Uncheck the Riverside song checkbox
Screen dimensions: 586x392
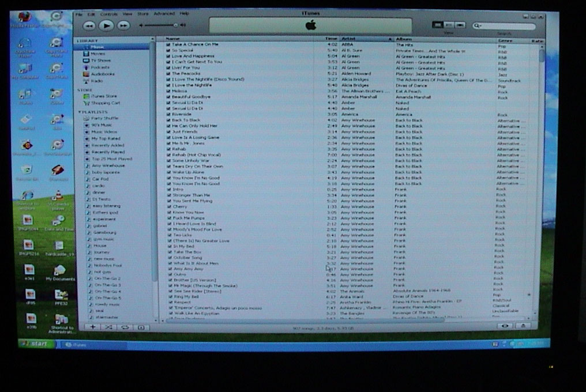(x=168, y=114)
